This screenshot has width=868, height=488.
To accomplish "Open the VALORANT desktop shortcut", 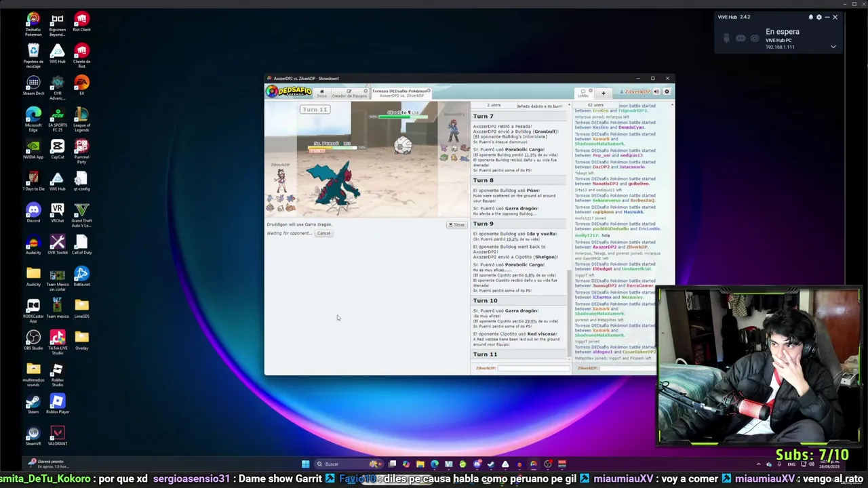I will pos(58,435).
